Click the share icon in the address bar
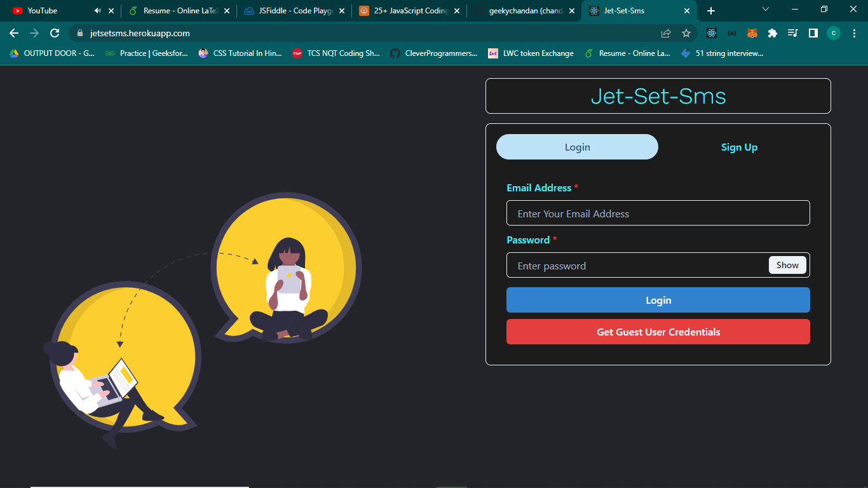The image size is (868, 488). pos(666,32)
